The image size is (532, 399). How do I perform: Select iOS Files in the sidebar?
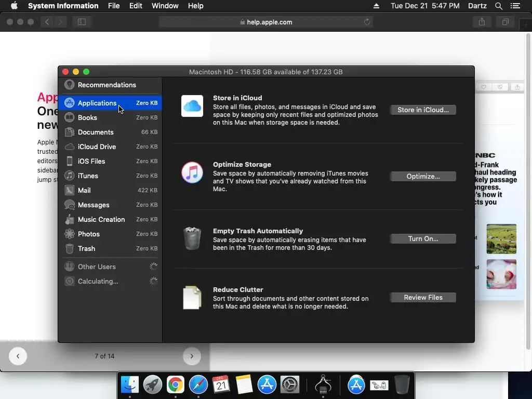click(x=110, y=161)
